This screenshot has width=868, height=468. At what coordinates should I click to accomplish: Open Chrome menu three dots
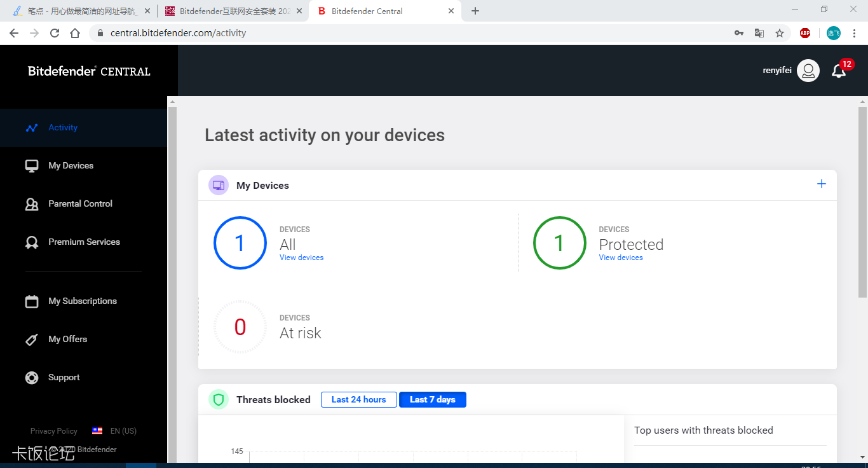pyautogui.click(x=854, y=33)
